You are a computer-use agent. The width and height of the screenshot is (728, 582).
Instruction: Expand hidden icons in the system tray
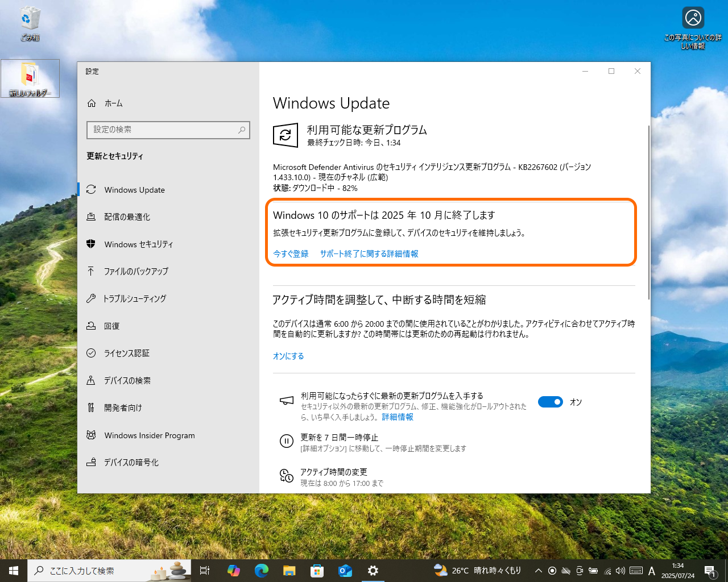(x=538, y=570)
